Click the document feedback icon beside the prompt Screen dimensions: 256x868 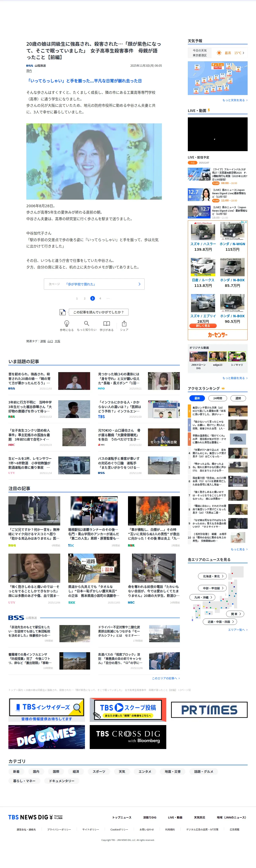(x=62, y=312)
